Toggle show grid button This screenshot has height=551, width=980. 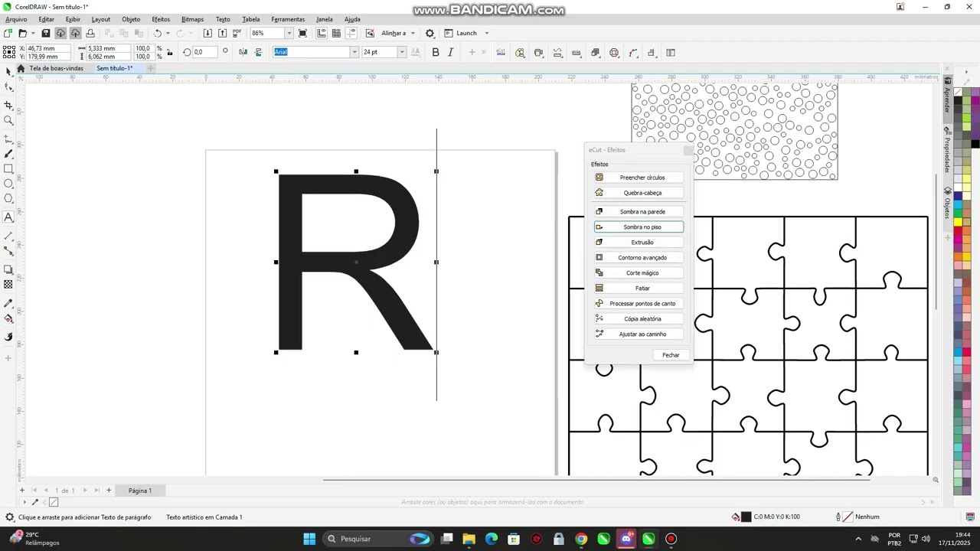point(336,33)
